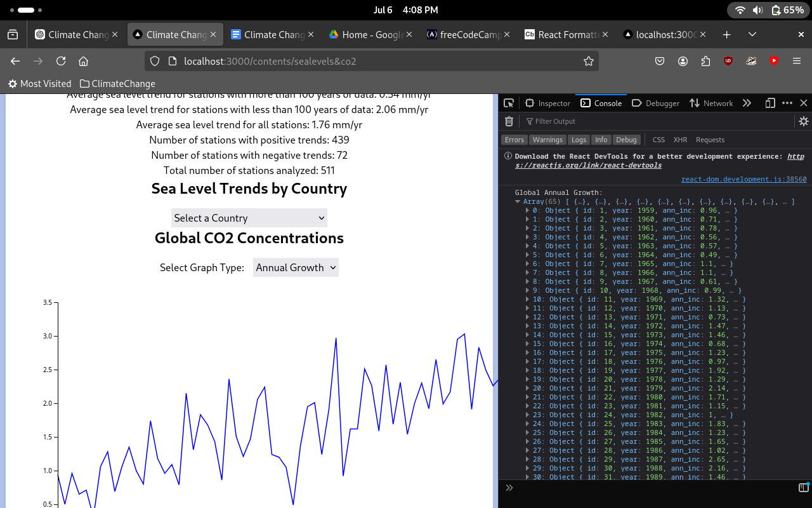
Task: Toggle responsive design mode icon
Action: [770, 103]
